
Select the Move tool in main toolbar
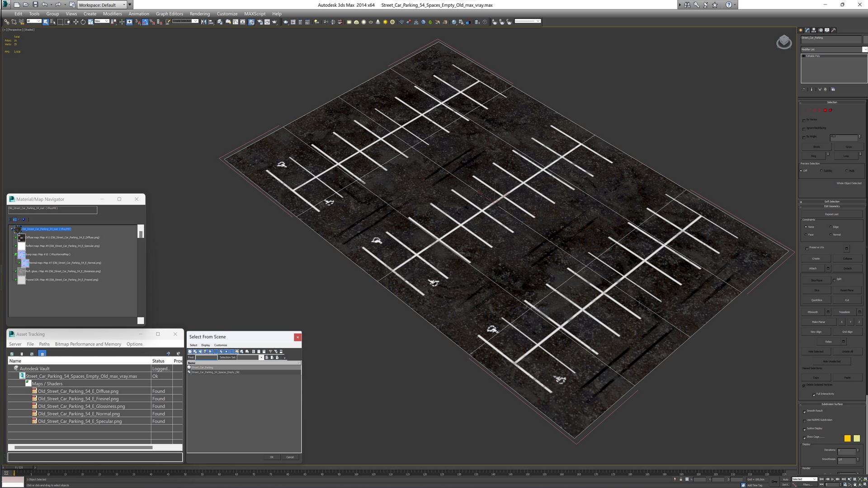coord(75,22)
